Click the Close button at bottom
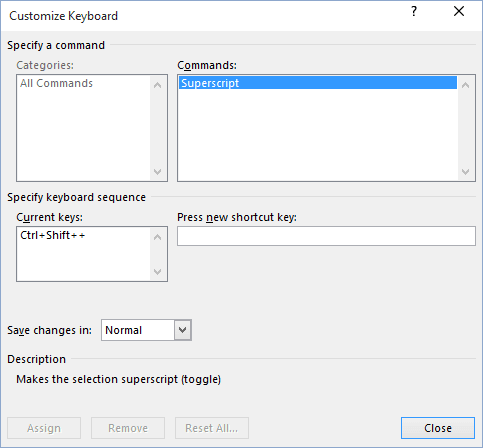This screenshot has height=448, width=483. click(438, 428)
